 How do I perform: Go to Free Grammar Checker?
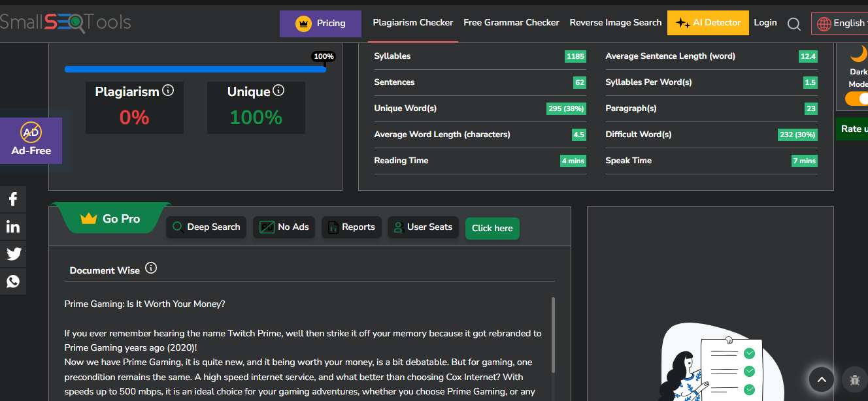[x=511, y=23]
